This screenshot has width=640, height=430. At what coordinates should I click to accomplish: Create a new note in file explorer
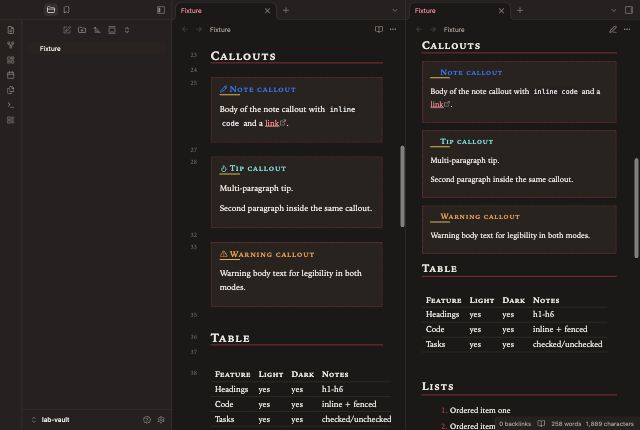click(67, 30)
